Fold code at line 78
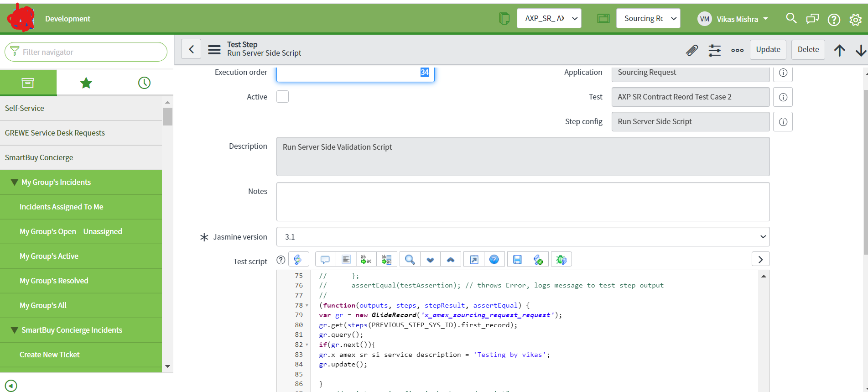Screen dimensions: 868x392 click(307, 305)
